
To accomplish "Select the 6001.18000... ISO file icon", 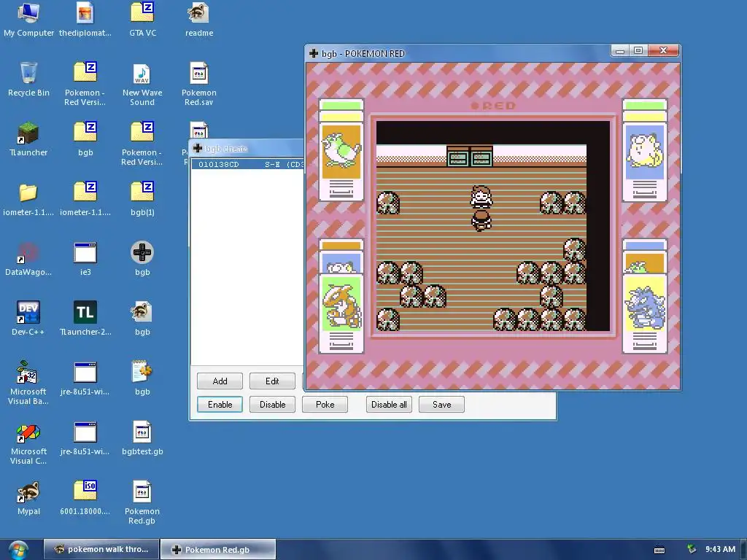I will pyautogui.click(x=85, y=498).
